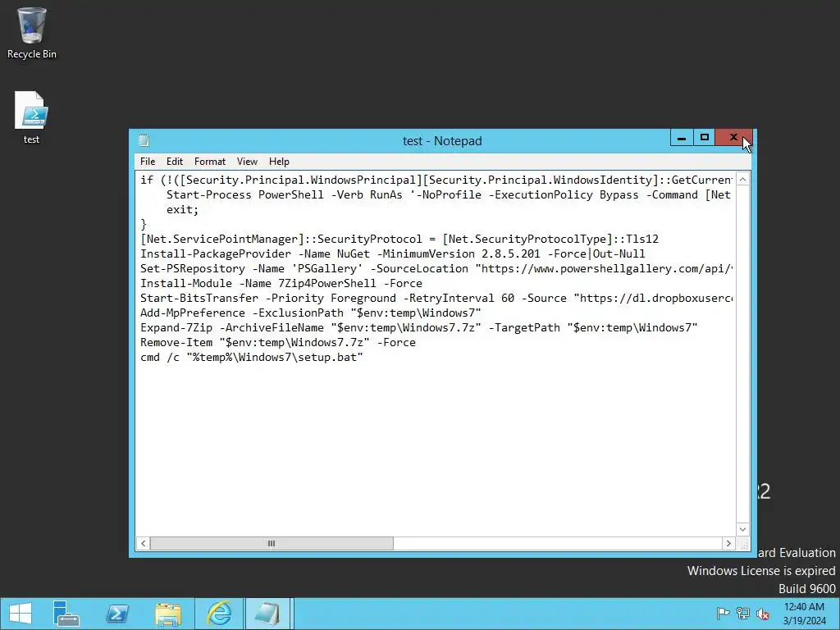Click the horizontal scrollbar left arrow

coord(143,543)
